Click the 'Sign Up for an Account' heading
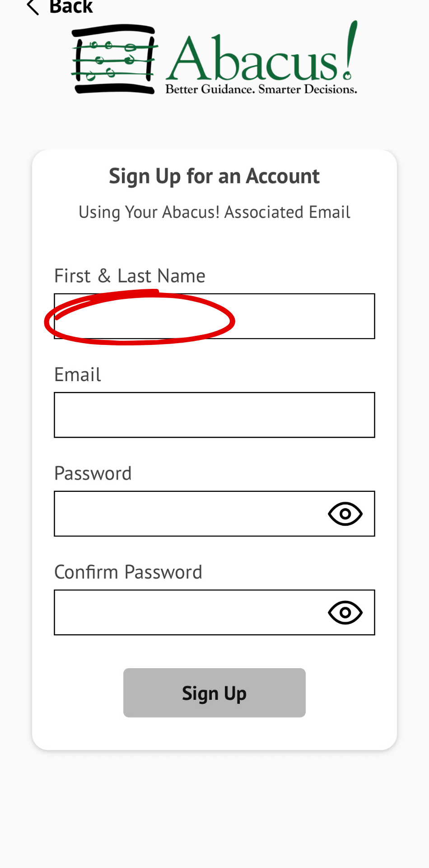This screenshot has width=429, height=868. (214, 176)
